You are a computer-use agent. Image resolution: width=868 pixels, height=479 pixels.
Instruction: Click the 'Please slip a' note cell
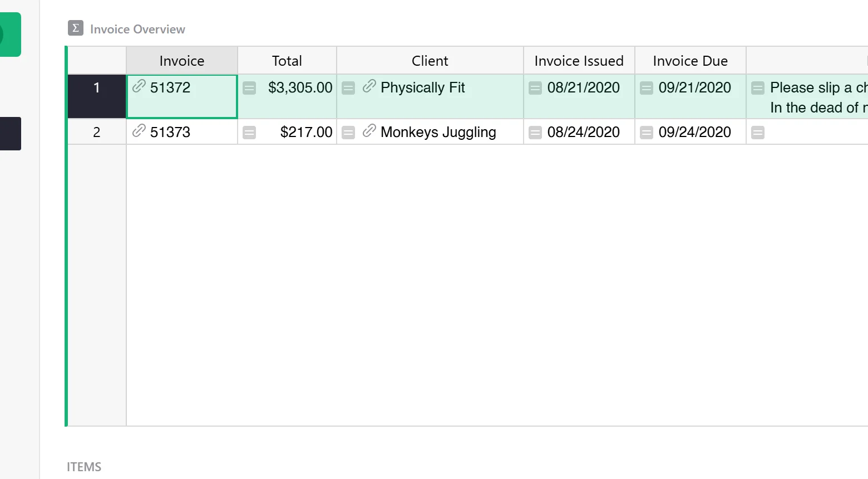807,96
